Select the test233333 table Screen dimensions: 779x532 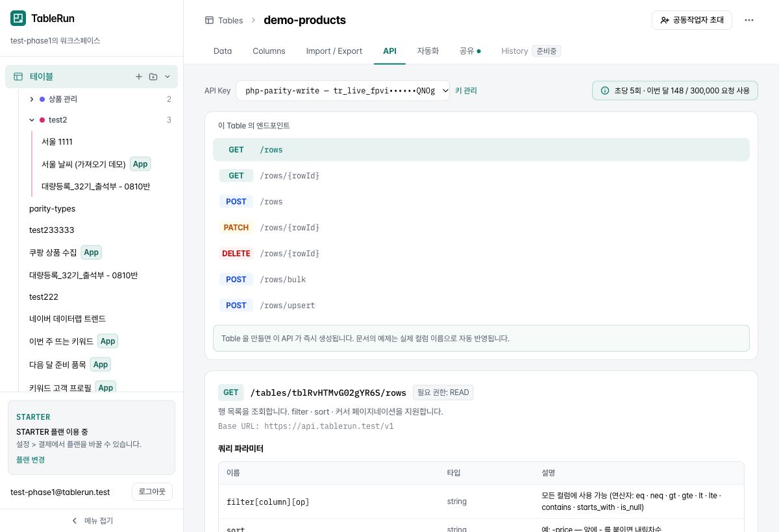[51, 230]
